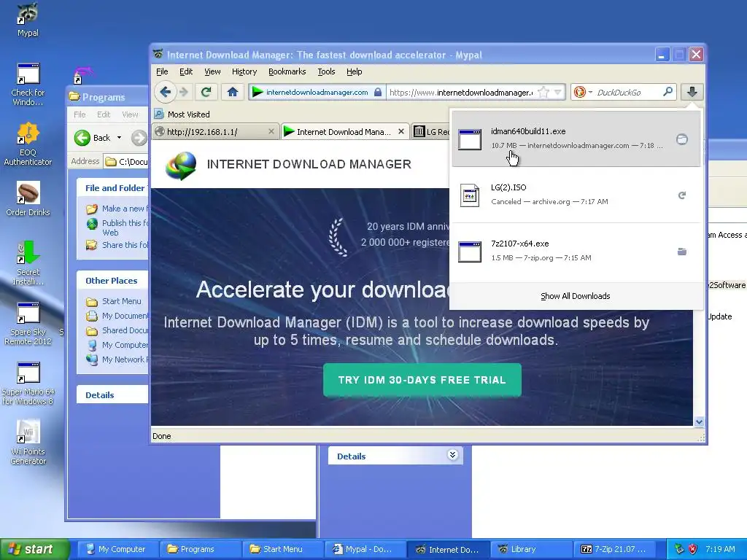Open the Bookmarks menu
Screen dimensions: 747x560
coord(287,71)
